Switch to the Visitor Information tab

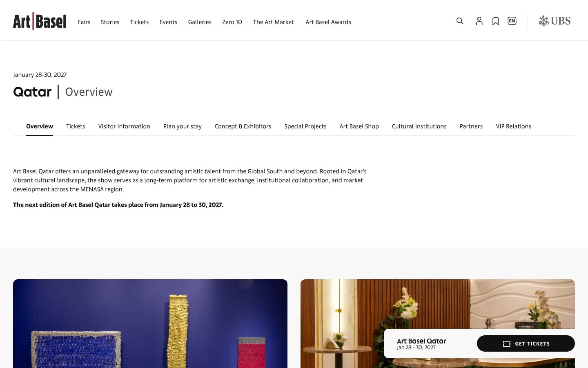[124, 126]
